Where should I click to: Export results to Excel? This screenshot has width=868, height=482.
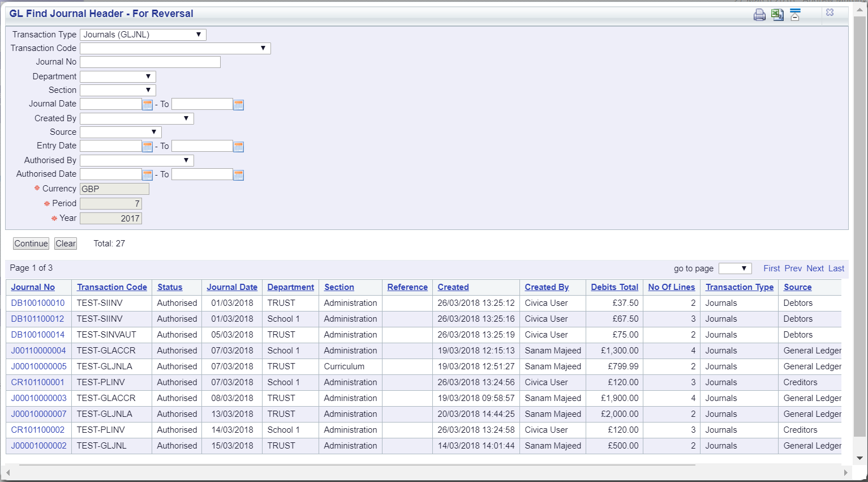click(x=777, y=15)
